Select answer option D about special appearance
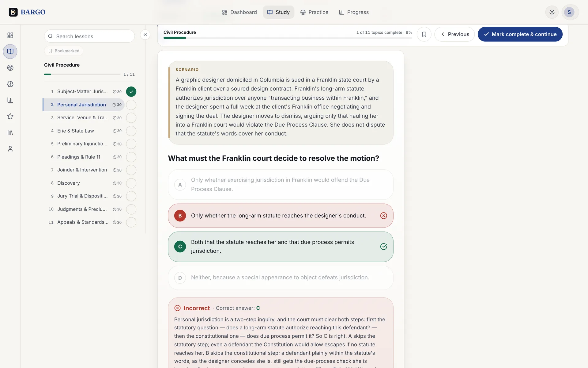 [x=281, y=278]
